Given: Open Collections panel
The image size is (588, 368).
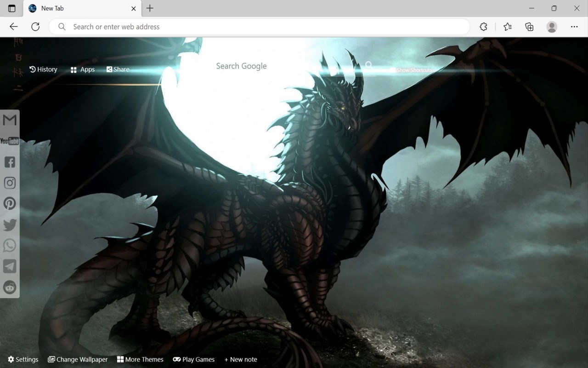Looking at the screenshot, I should coord(529,27).
